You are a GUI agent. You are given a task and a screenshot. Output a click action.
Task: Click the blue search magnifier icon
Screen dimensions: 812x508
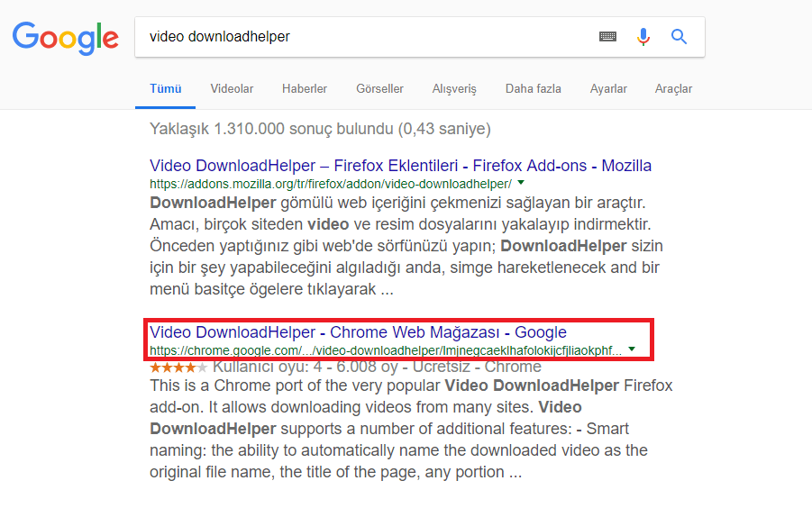tap(679, 37)
